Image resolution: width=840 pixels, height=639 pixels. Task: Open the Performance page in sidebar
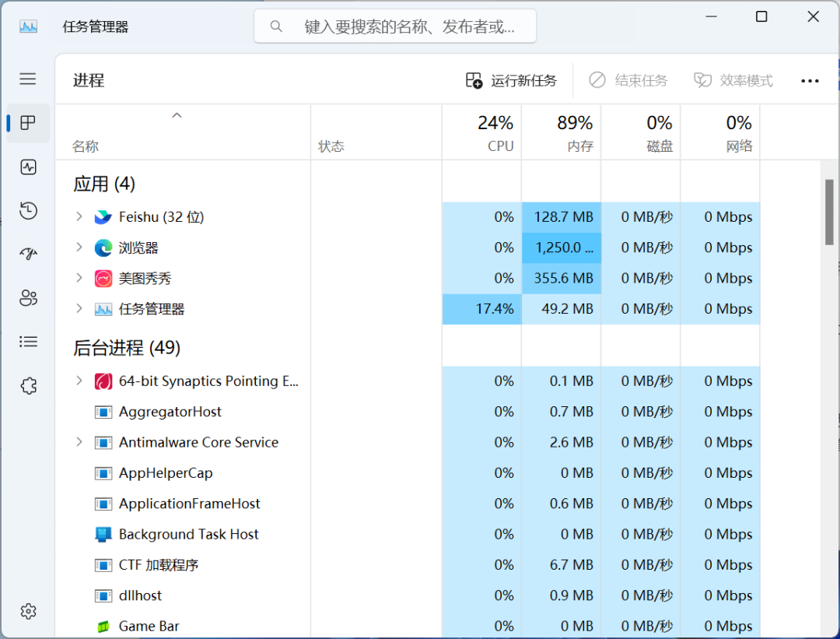[x=28, y=167]
